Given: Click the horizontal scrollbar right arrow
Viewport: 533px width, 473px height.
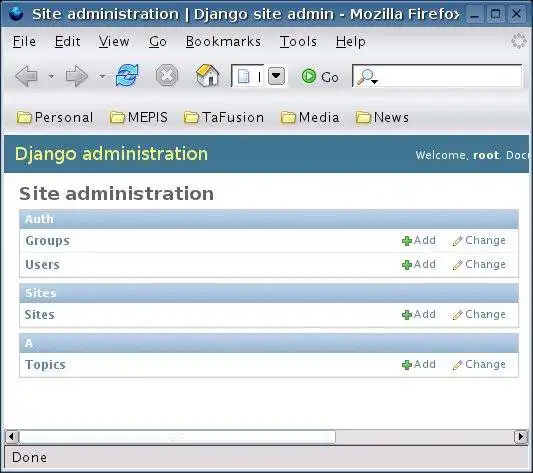Looking at the screenshot, I should pyautogui.click(x=521, y=437).
